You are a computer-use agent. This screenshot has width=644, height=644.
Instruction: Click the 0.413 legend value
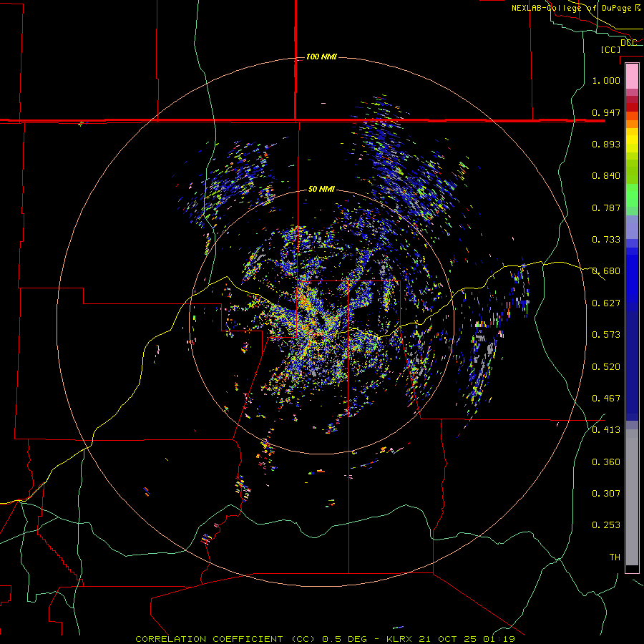point(606,430)
